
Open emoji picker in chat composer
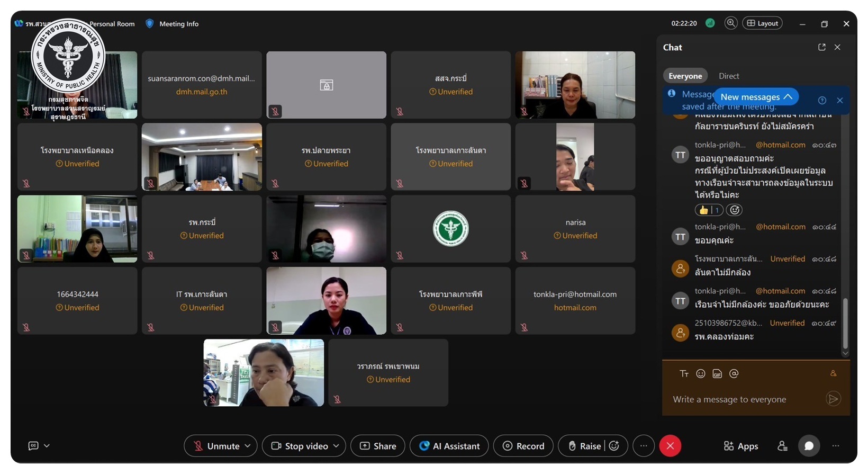pos(701,373)
